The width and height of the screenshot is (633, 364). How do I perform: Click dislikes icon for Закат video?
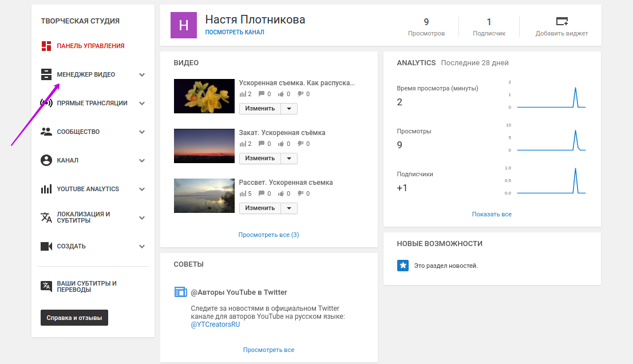(300, 144)
